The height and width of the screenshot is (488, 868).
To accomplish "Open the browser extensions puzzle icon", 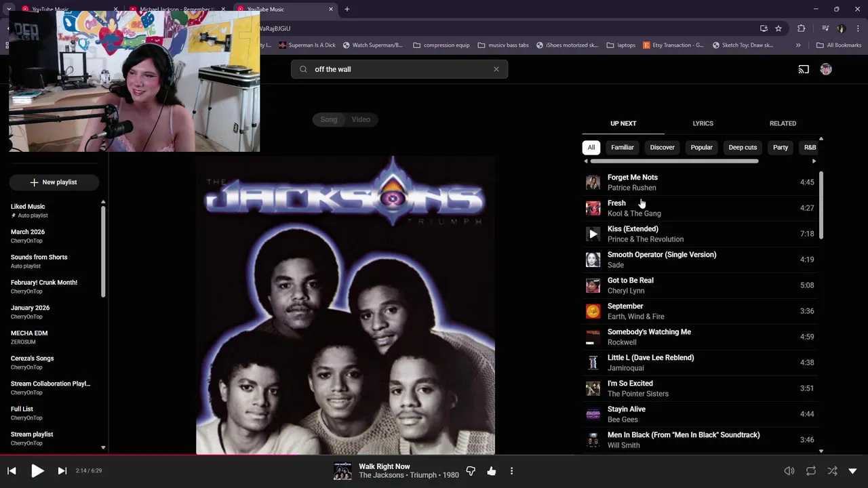I will [x=802, y=28].
